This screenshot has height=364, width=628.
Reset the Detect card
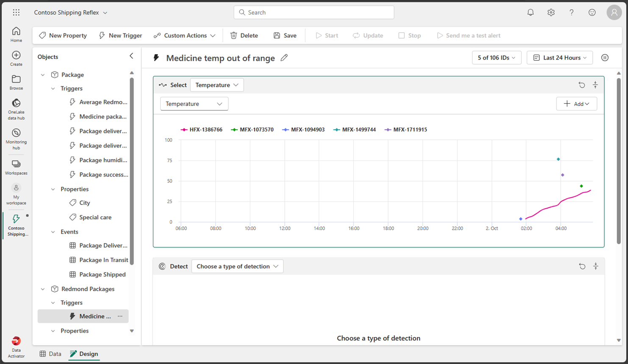click(x=582, y=266)
